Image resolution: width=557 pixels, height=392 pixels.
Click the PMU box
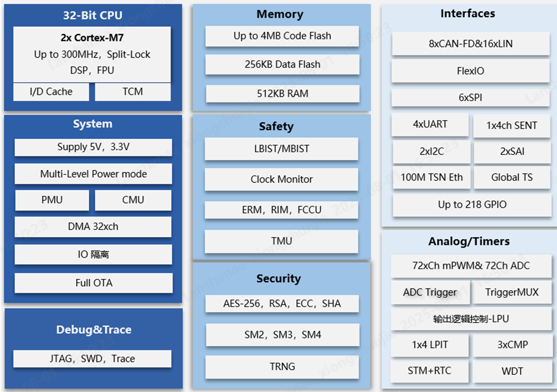pos(52,200)
